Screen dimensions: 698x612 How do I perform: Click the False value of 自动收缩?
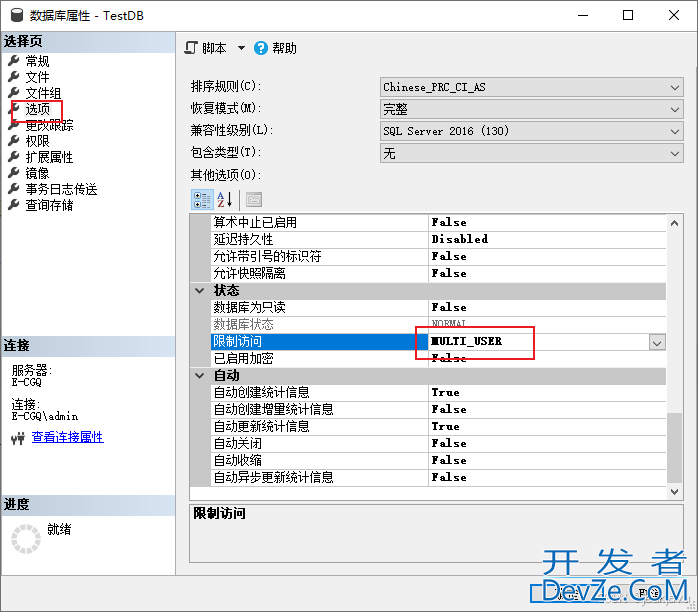(449, 460)
